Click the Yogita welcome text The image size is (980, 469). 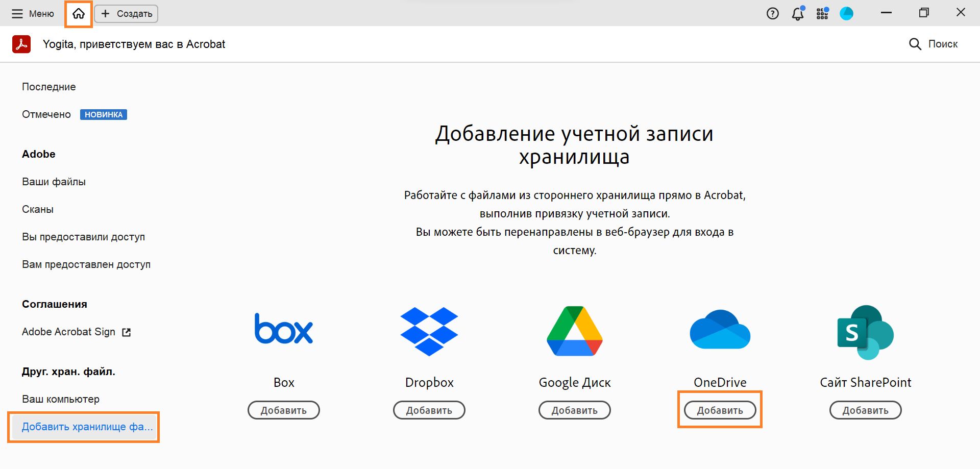tap(134, 44)
